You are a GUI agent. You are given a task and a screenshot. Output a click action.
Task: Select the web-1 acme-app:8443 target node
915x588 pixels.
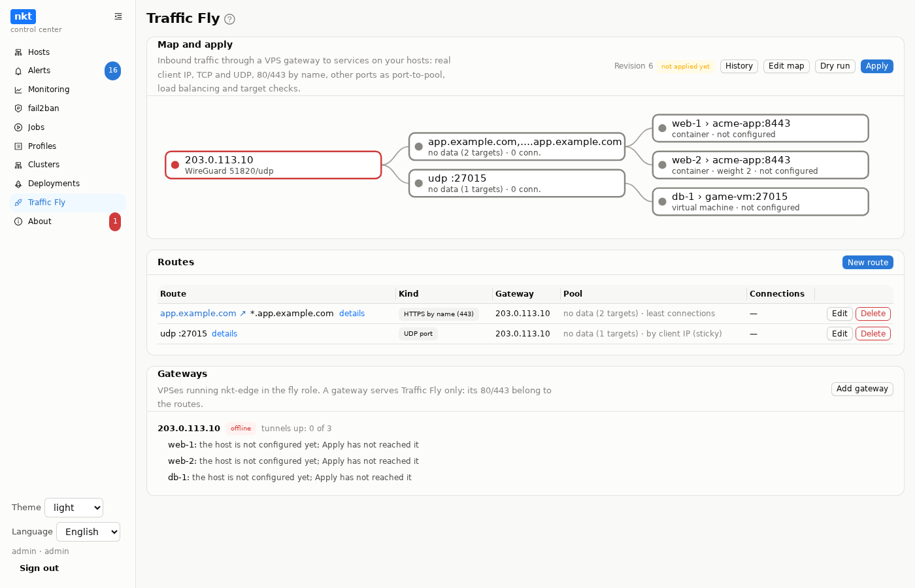pos(761,128)
